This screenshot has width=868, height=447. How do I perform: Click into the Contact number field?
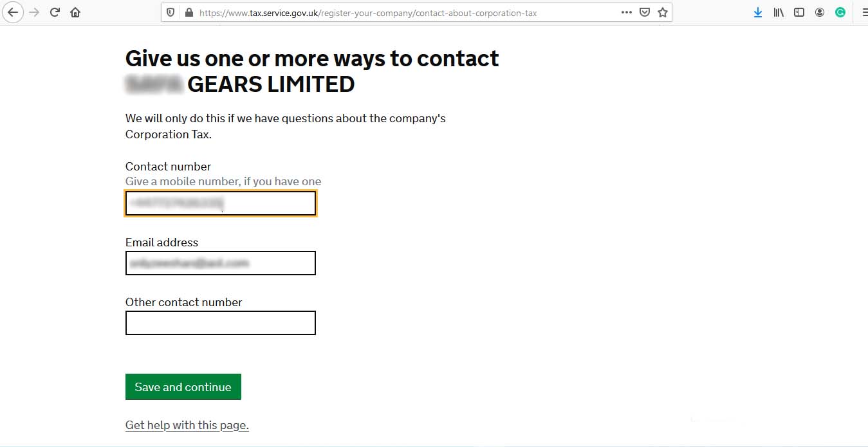(221, 203)
